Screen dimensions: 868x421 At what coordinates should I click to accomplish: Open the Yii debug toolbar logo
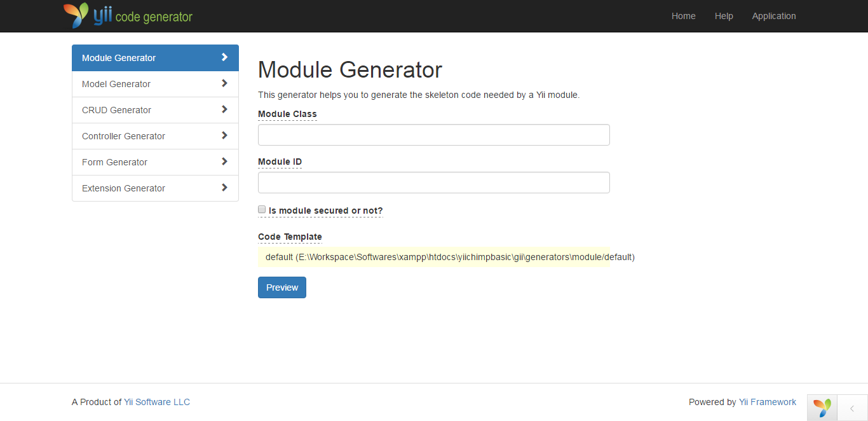tap(822, 408)
